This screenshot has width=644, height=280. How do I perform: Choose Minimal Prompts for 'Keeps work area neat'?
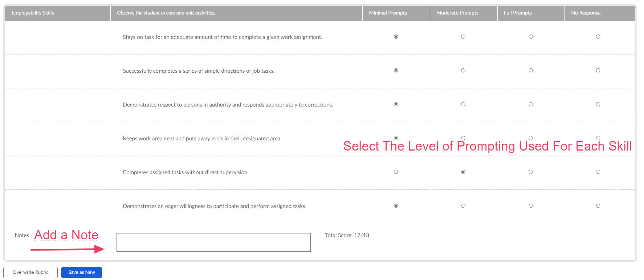(396, 138)
